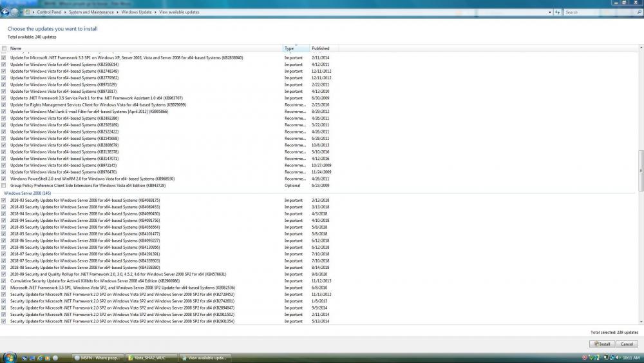Viewport: 644px width, 363px height.
Task: Sort updates by the Published column
Action: tap(320, 48)
